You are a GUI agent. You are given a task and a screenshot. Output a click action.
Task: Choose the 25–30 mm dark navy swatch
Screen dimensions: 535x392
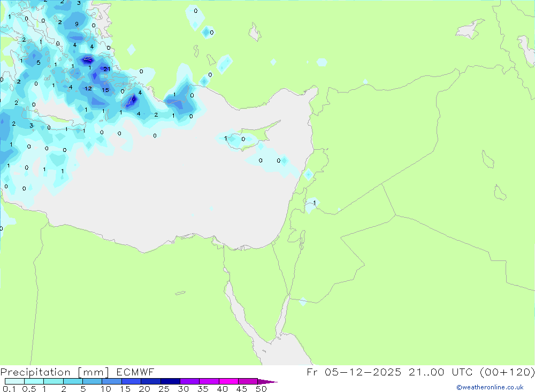point(170,381)
